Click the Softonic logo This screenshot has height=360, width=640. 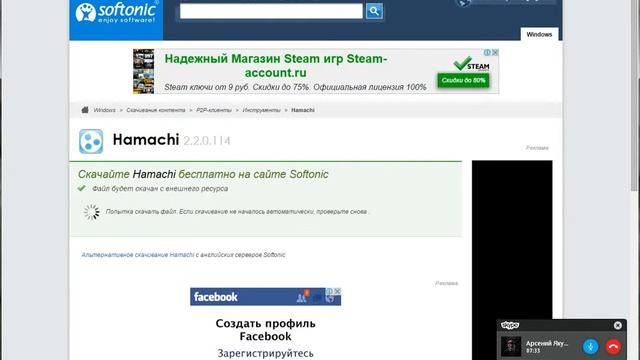[x=116, y=13]
